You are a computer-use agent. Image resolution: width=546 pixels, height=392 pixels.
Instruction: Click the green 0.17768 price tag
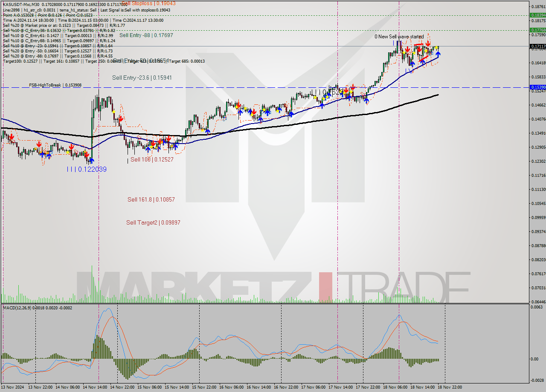coord(537,30)
